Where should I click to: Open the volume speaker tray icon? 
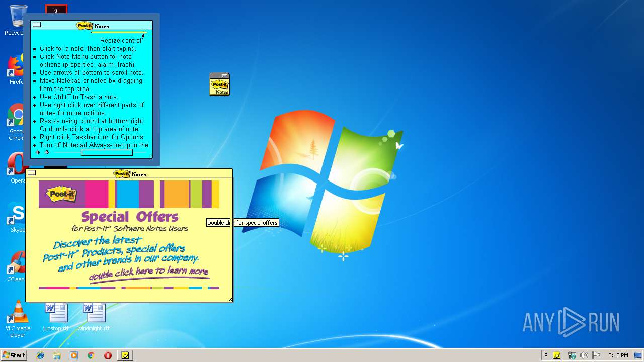pos(584,355)
